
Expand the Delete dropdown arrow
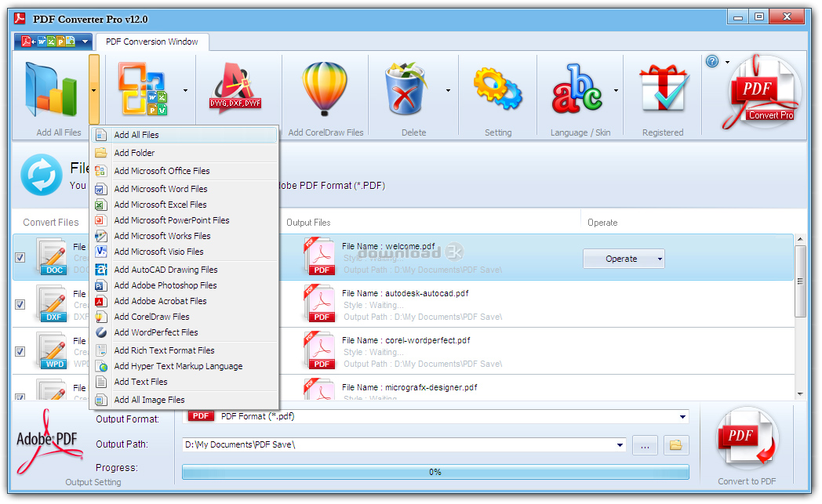pyautogui.click(x=448, y=90)
